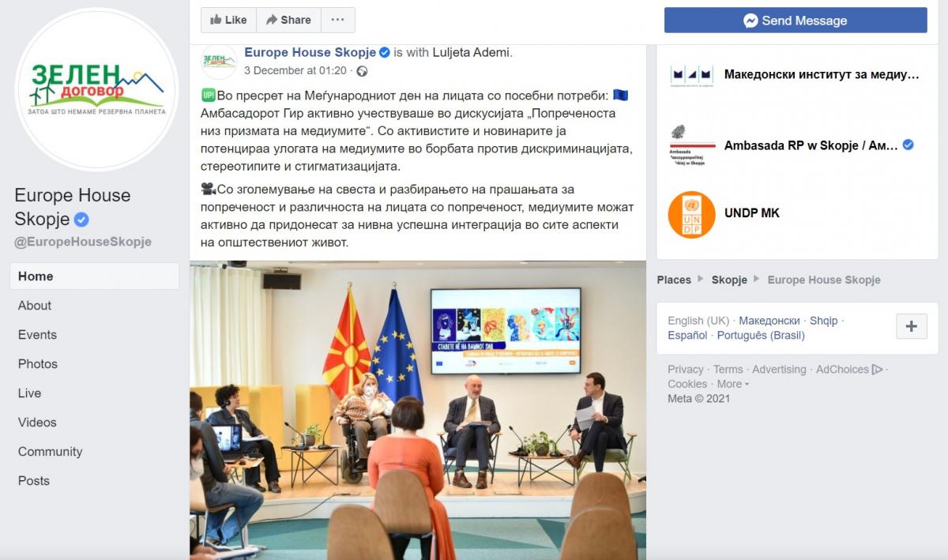This screenshot has width=948, height=560.
Task: Expand the More footer dropdown
Action: point(733,384)
